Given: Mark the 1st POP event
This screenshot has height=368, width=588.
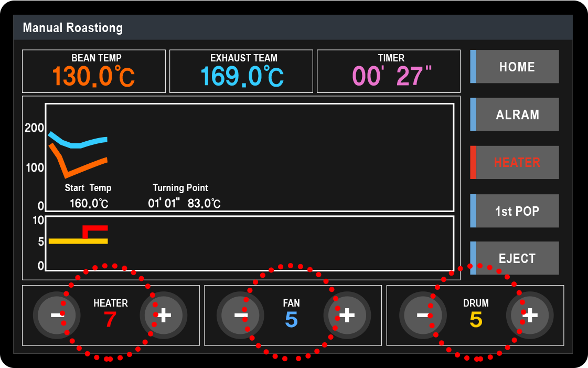Looking at the screenshot, I should point(517,211).
